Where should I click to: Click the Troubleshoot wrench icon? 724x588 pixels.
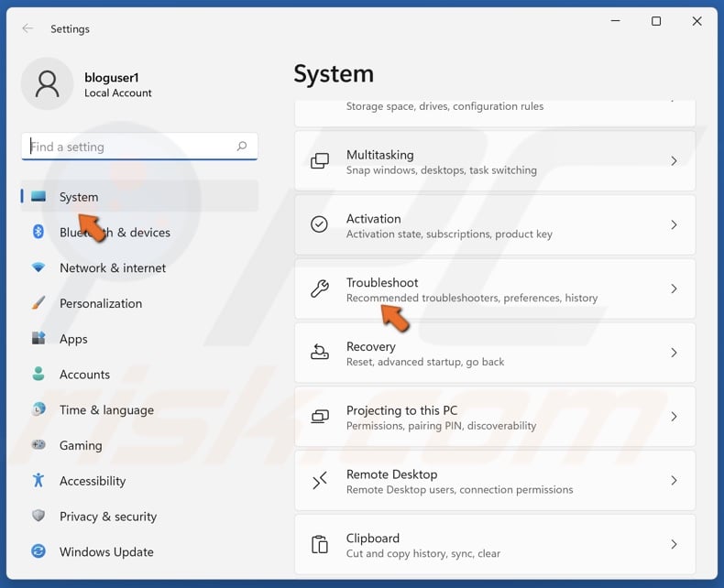pyautogui.click(x=320, y=289)
